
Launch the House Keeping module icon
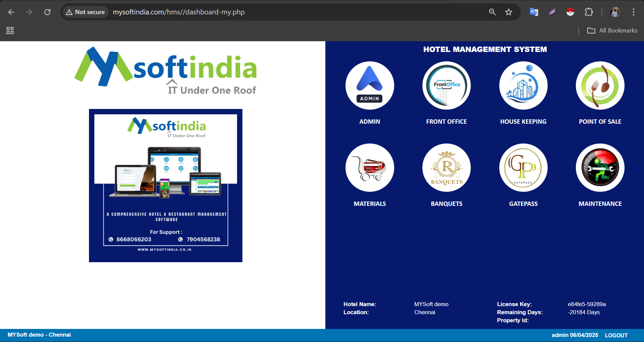point(523,85)
